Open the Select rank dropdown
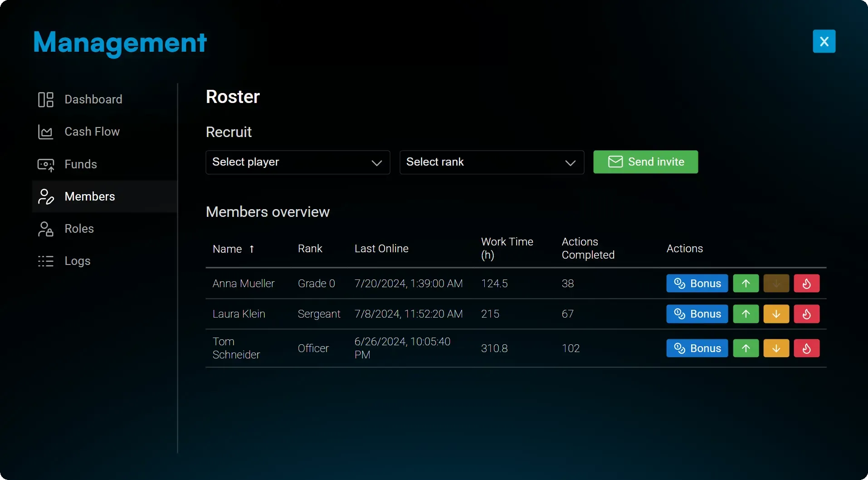 pyautogui.click(x=492, y=162)
